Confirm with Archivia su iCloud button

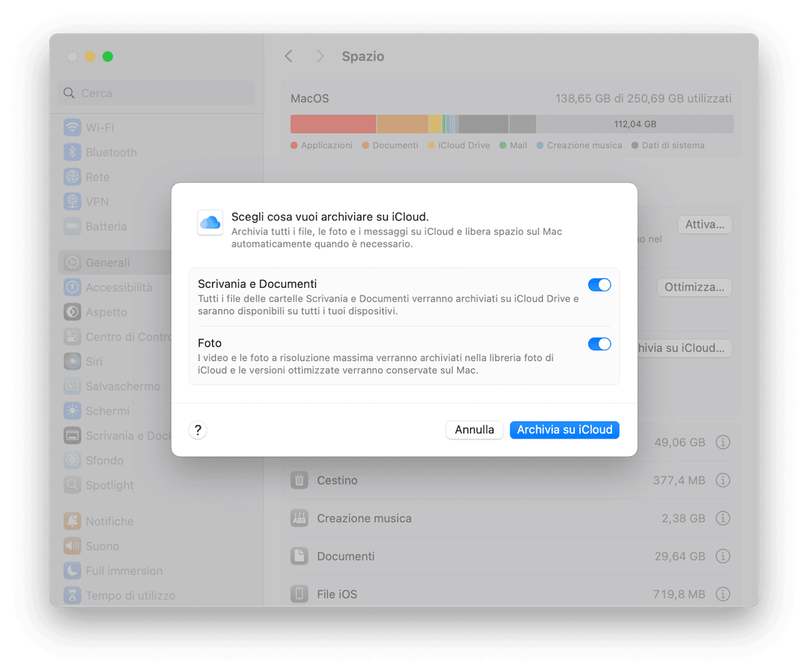pyautogui.click(x=565, y=430)
